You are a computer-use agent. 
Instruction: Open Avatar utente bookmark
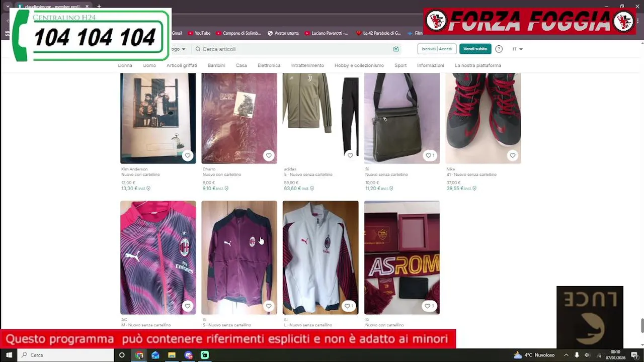pyautogui.click(x=283, y=33)
